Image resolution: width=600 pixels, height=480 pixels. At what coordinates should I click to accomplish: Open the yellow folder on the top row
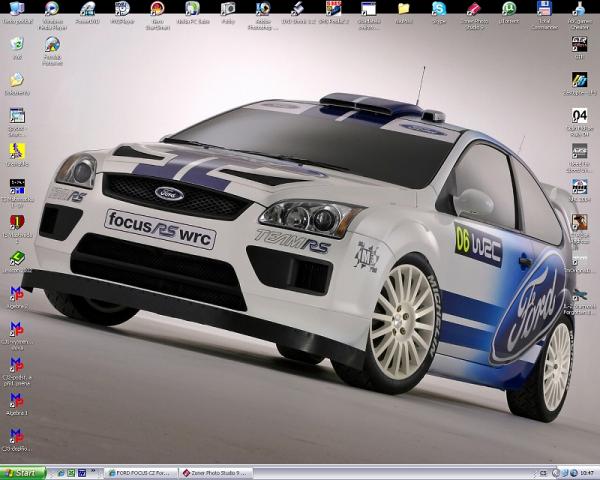pos(404,10)
